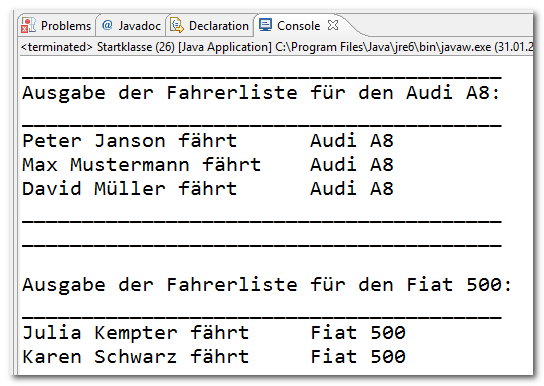544x386 pixels.
Task: Select the Console tab
Action: pyautogui.click(x=298, y=26)
